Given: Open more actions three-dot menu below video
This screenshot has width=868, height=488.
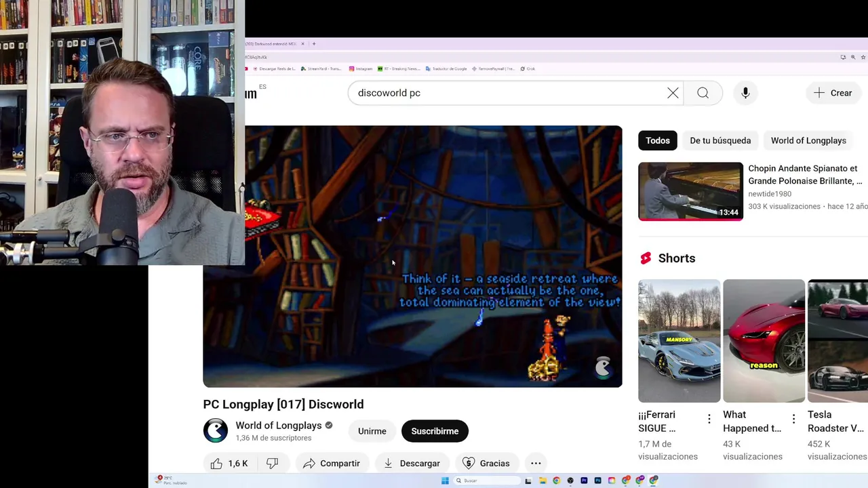Looking at the screenshot, I should click(536, 464).
